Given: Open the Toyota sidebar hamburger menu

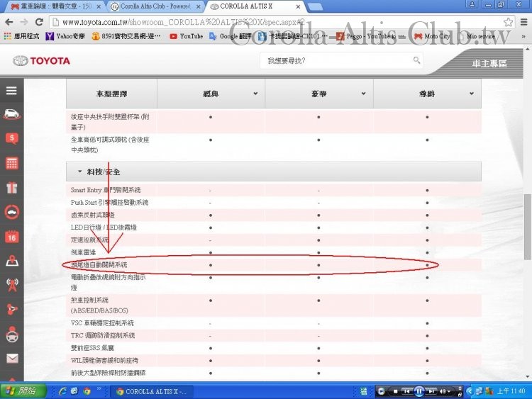Looking at the screenshot, I should point(11,91).
